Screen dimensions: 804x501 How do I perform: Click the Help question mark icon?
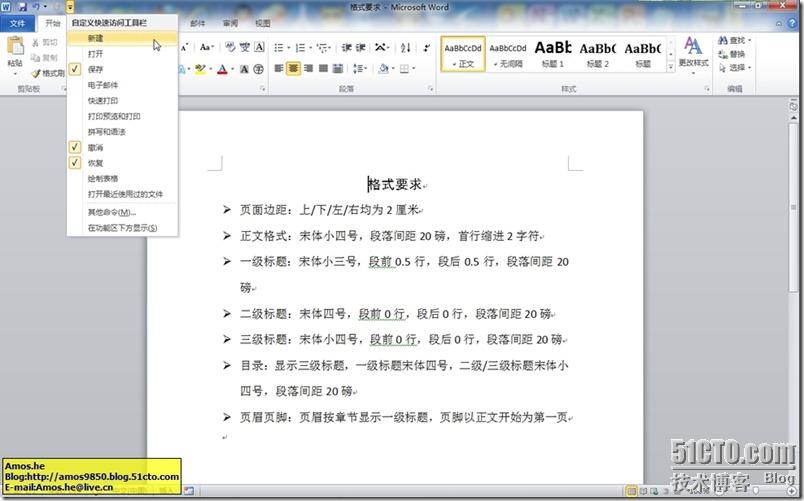point(792,23)
